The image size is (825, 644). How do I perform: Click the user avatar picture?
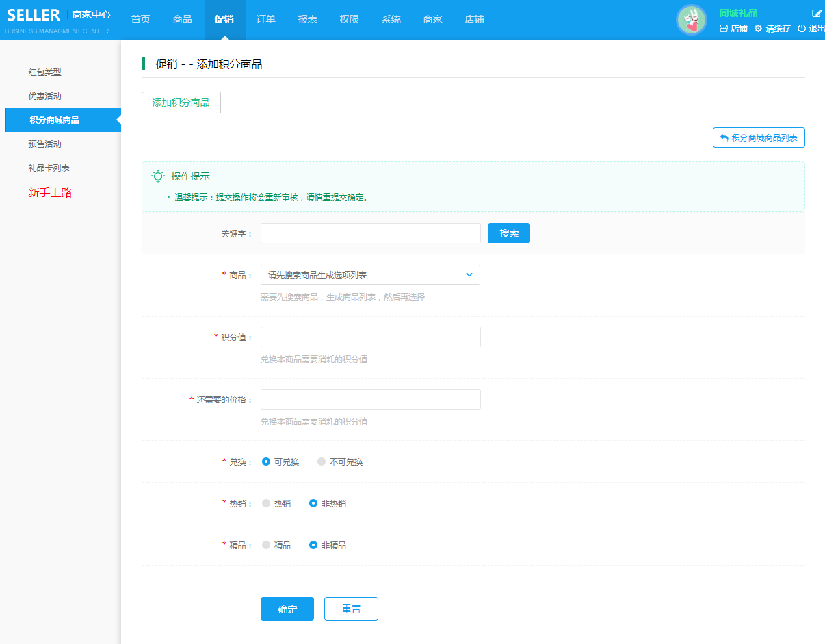pyautogui.click(x=691, y=20)
